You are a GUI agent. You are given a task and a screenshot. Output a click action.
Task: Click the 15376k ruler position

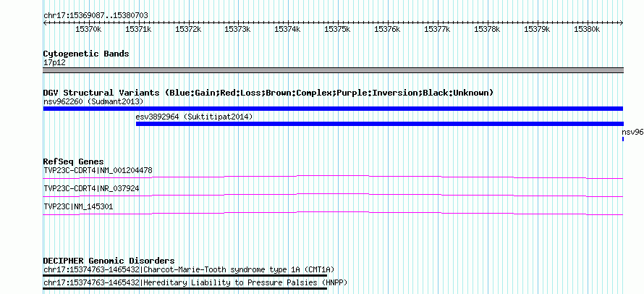click(x=387, y=29)
